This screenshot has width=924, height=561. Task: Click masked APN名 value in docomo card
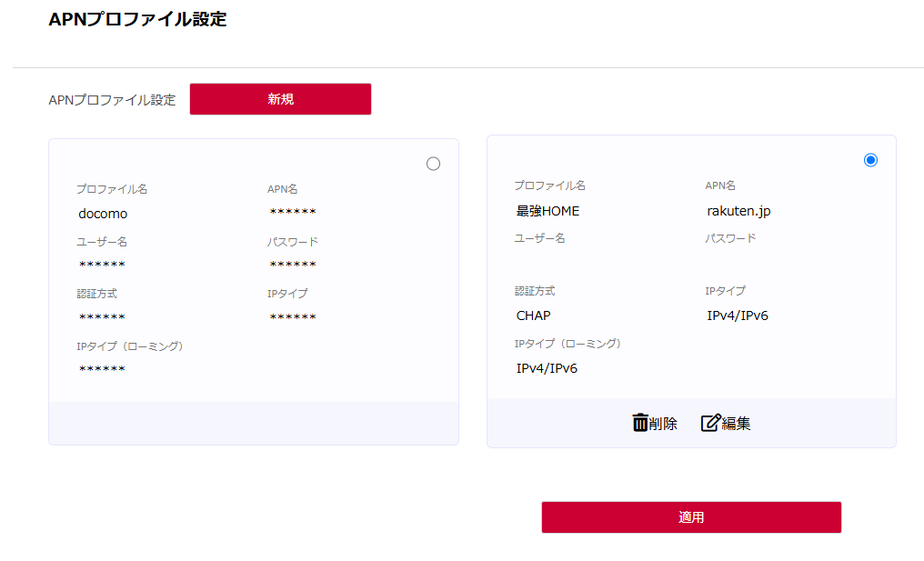(x=293, y=212)
